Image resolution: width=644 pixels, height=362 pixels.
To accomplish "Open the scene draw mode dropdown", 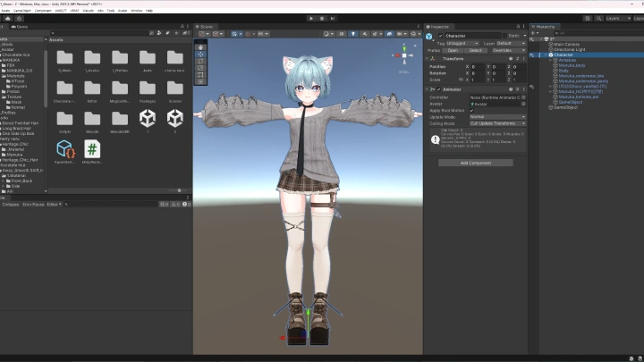I will pos(327,34).
